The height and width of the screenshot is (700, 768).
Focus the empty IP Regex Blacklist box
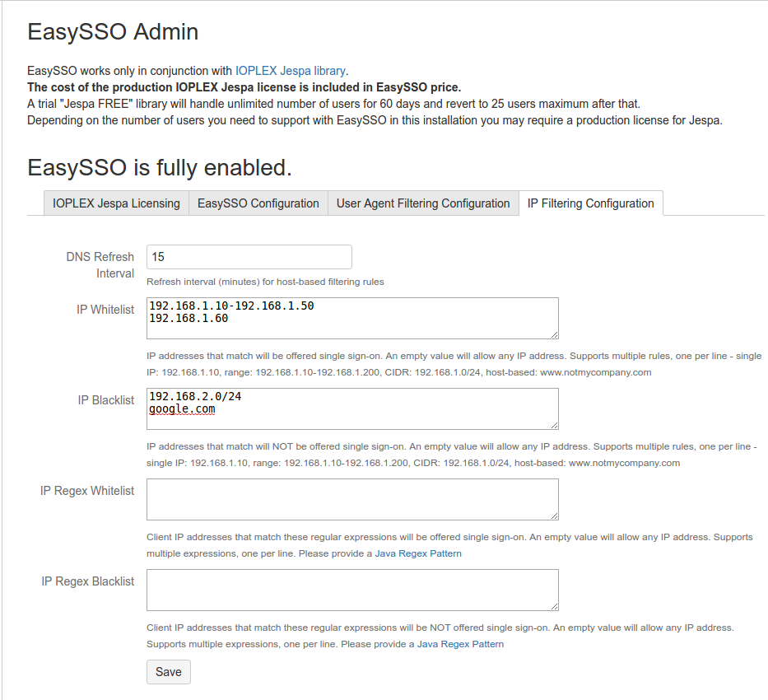[x=352, y=590]
